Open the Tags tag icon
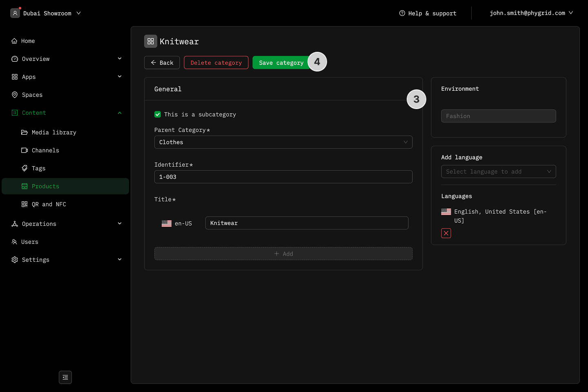588x392 pixels. [24, 168]
